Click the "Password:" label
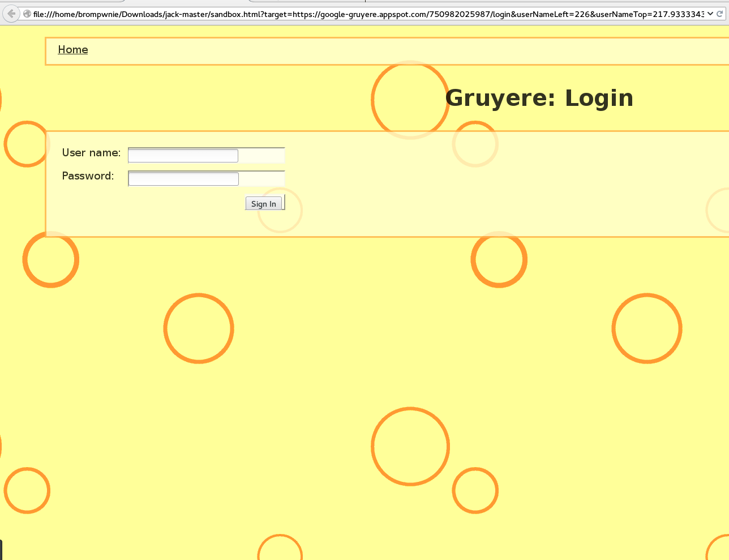 [88, 176]
